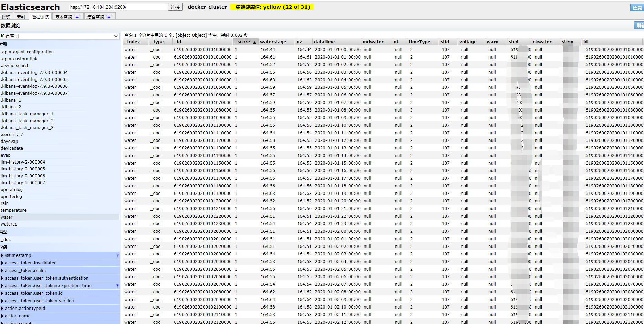The image size is (644, 324).
Task: Select the water index in the sidebar
Action: 7,217
